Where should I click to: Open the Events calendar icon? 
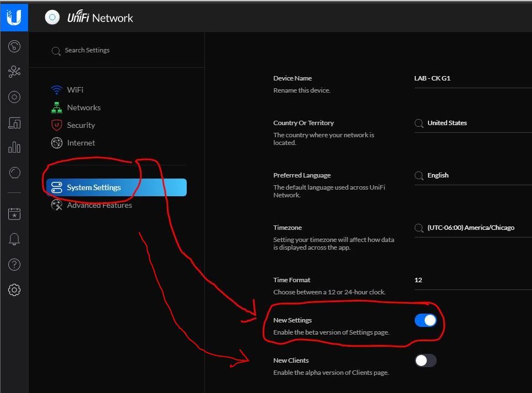(x=14, y=214)
